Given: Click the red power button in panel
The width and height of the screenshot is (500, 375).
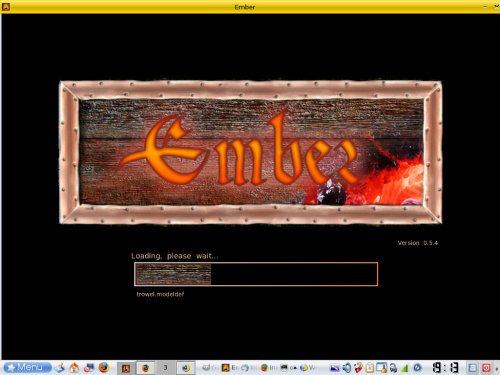Looking at the screenshot, I should click(486, 368).
